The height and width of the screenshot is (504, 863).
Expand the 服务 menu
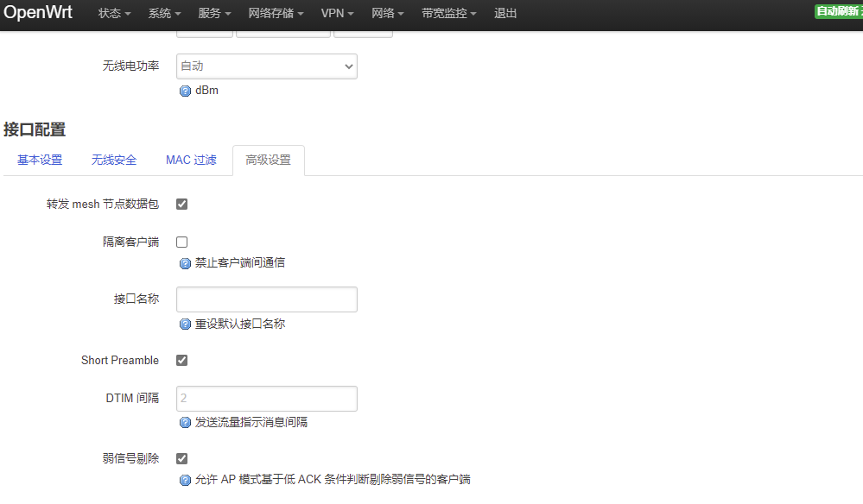(214, 13)
